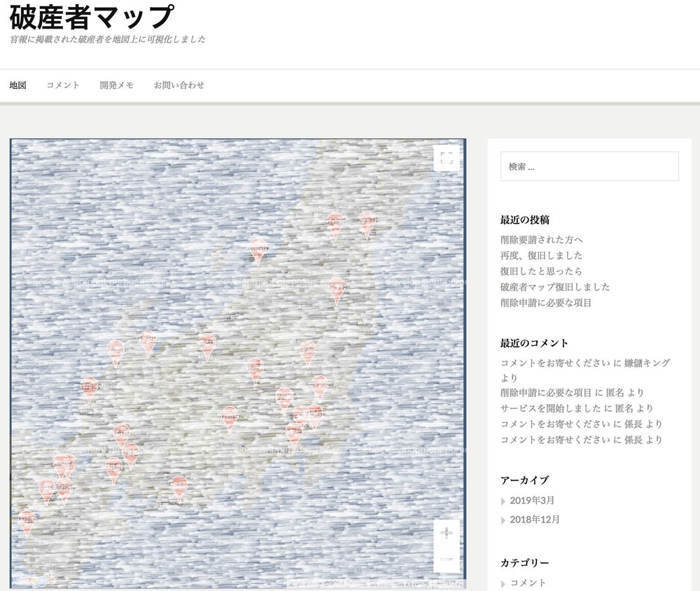
Task: Open the サービスを開始しました comment link
Action: [x=547, y=408]
